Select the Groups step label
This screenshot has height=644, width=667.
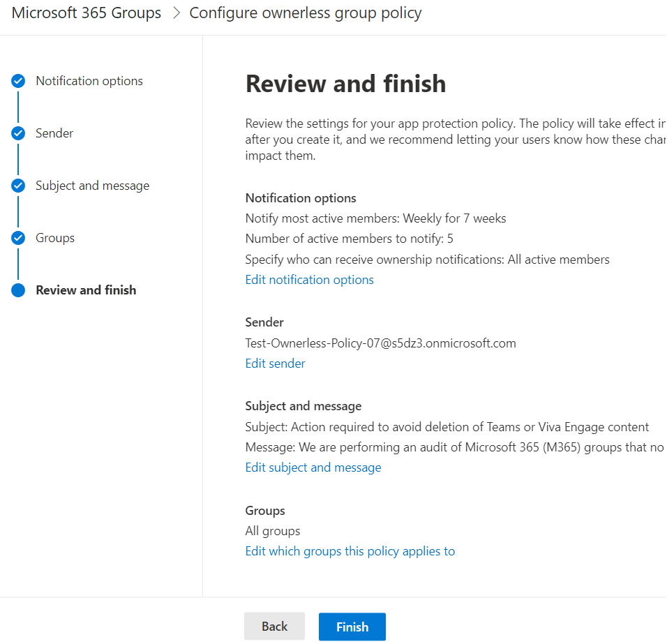coord(55,238)
